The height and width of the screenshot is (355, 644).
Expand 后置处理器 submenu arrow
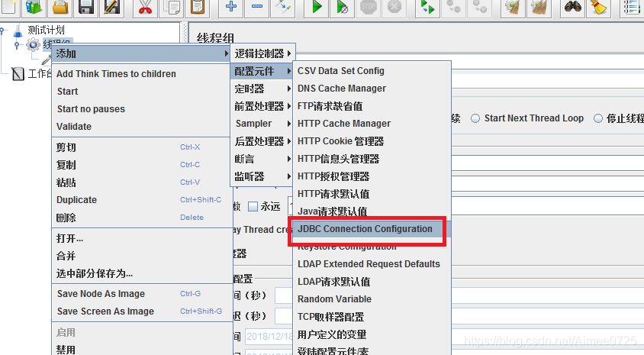289,141
